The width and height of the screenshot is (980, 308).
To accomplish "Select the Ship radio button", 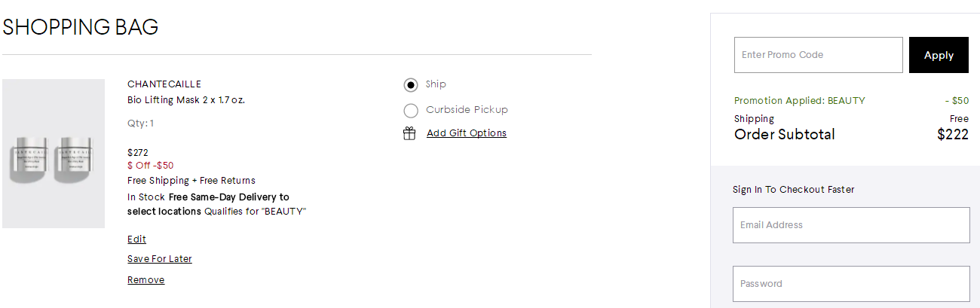I will click(411, 85).
